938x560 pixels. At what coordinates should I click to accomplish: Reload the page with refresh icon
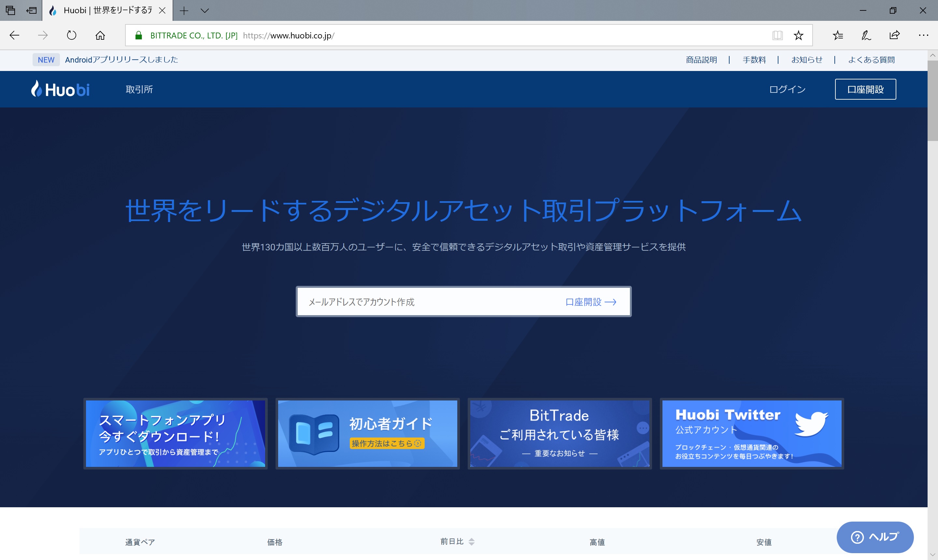pyautogui.click(x=71, y=35)
